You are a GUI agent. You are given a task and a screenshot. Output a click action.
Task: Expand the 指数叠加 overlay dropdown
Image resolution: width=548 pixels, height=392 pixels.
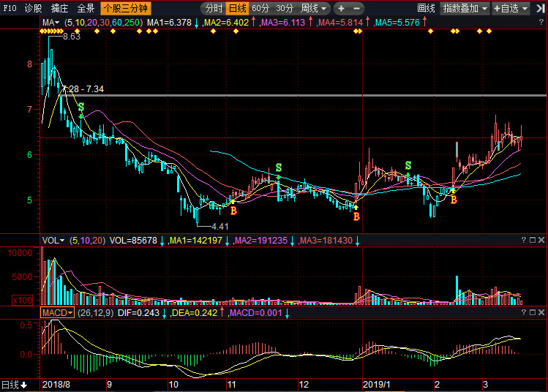tap(465, 9)
